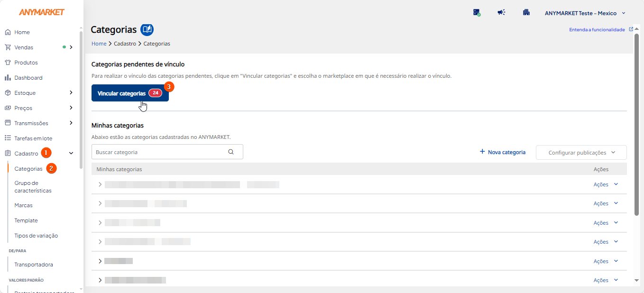
Task: Click the Minhas categorias column header
Action: coord(119,169)
